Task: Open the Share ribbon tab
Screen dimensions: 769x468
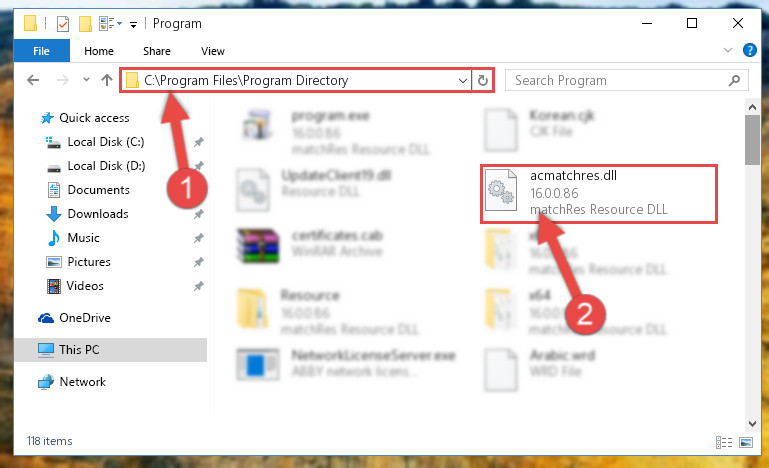Action: [x=157, y=51]
